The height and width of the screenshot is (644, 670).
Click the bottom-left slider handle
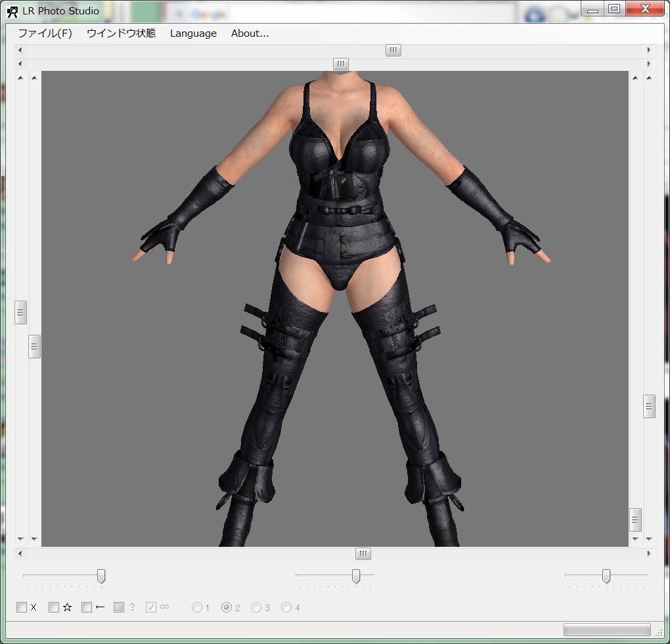101,576
